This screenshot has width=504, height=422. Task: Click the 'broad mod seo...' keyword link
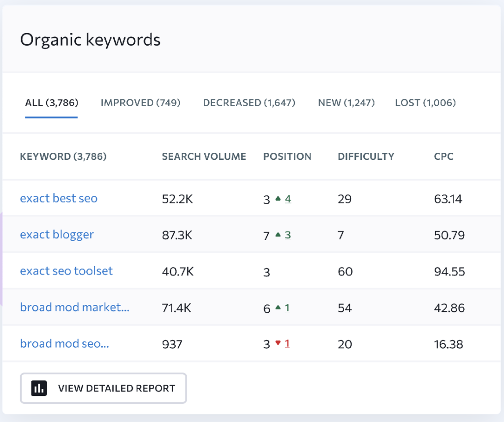tap(64, 343)
